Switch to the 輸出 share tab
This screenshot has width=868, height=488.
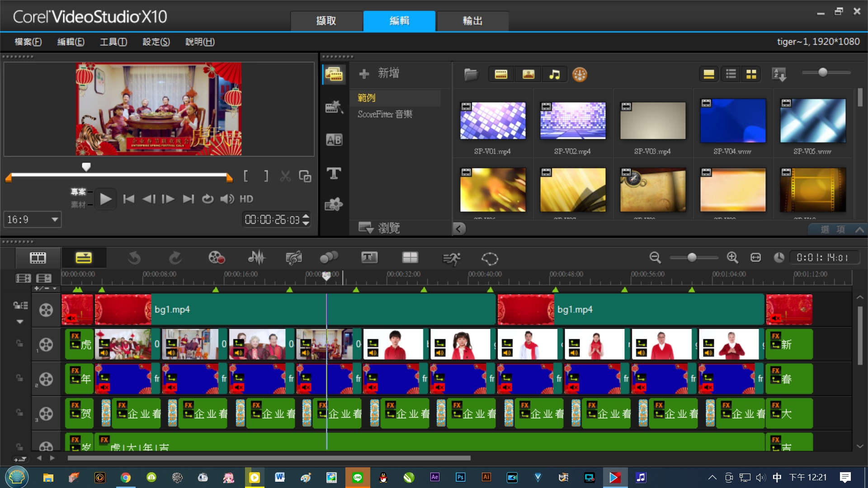tap(472, 21)
